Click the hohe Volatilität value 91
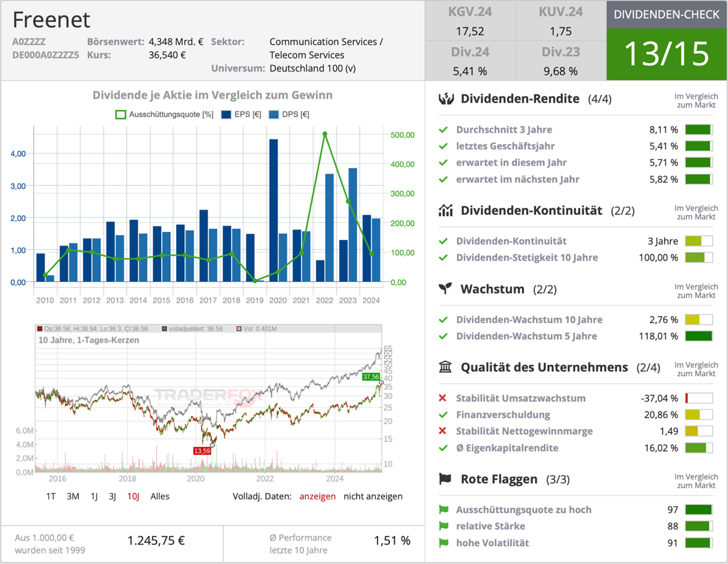Screen dimensions: 728x564 673,543
